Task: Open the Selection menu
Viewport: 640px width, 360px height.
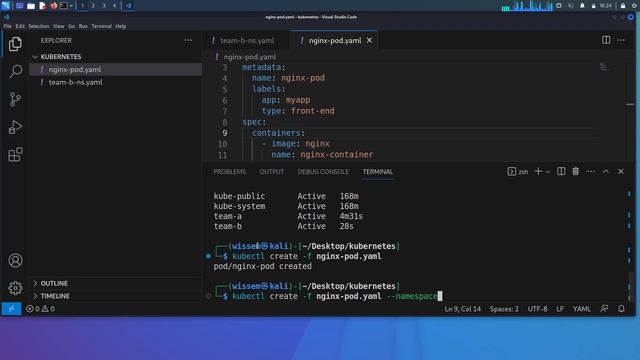Action: (x=39, y=26)
